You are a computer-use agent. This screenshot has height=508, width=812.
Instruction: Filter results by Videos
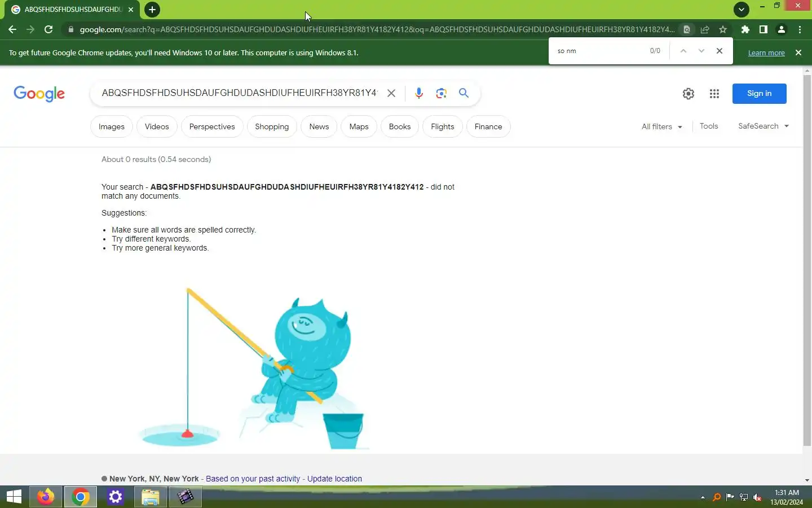pos(157,126)
